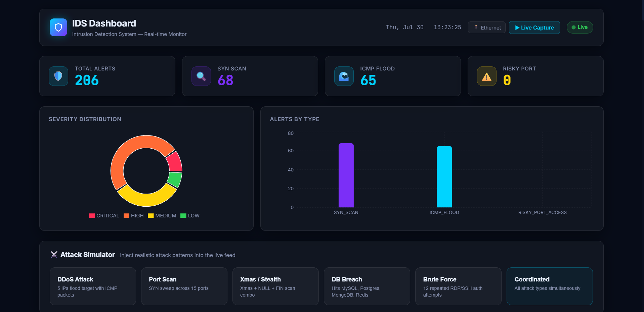This screenshot has height=312, width=644.
Task: Click the SYN Scan count 68
Action: (x=225, y=80)
